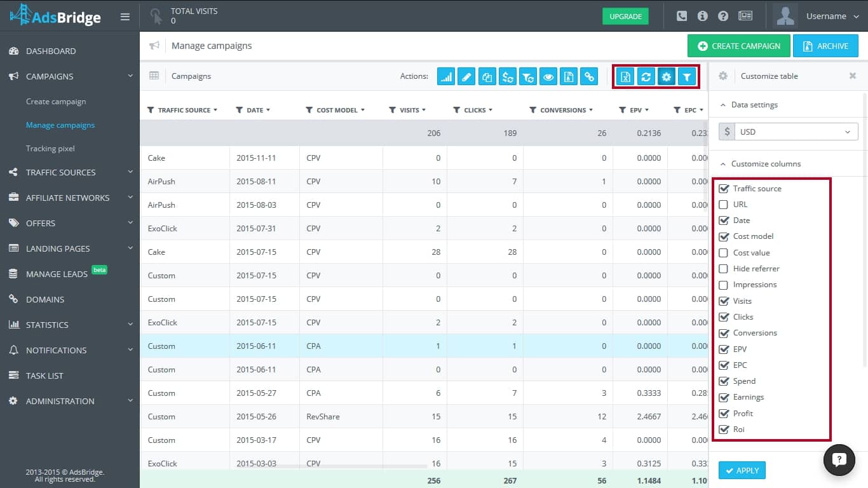Open customize table gear icon
Screen dimensions: 868x488
click(x=666, y=77)
